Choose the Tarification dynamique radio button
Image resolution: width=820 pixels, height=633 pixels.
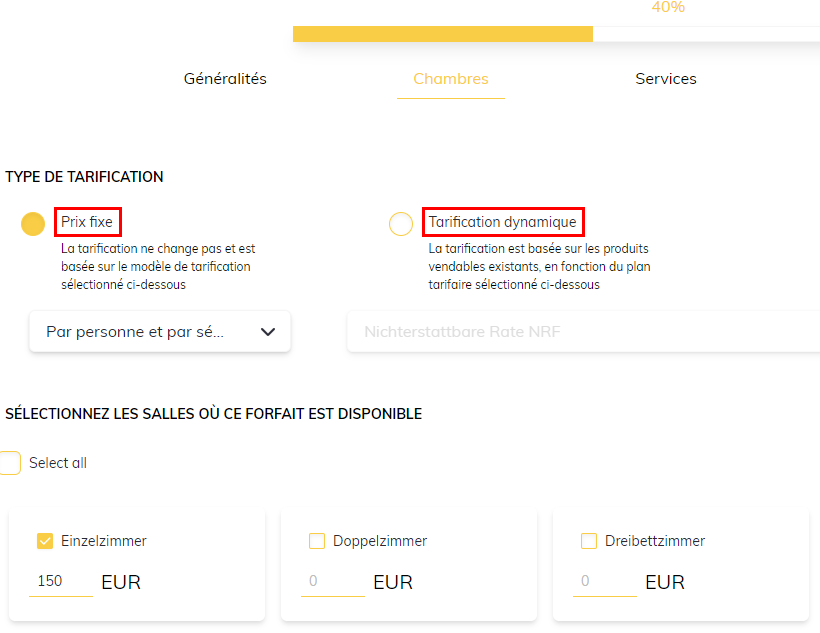[x=401, y=224]
